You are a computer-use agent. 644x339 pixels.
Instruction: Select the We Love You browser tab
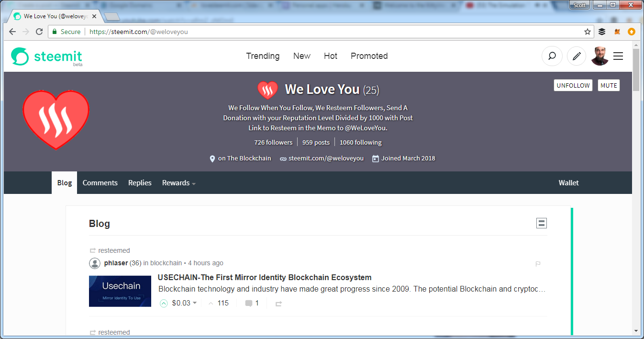[x=56, y=16]
